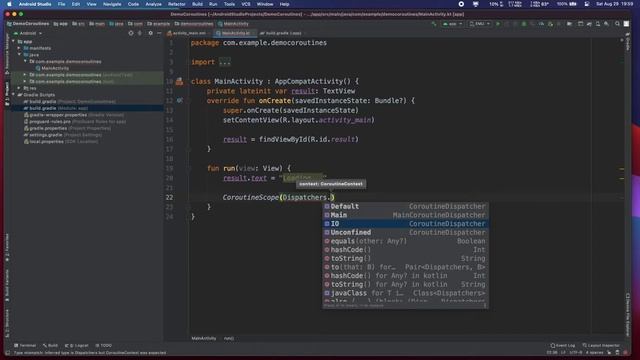Open SDK Manager icon in toolbar
The height and width of the screenshot is (360, 640).
[607, 24]
